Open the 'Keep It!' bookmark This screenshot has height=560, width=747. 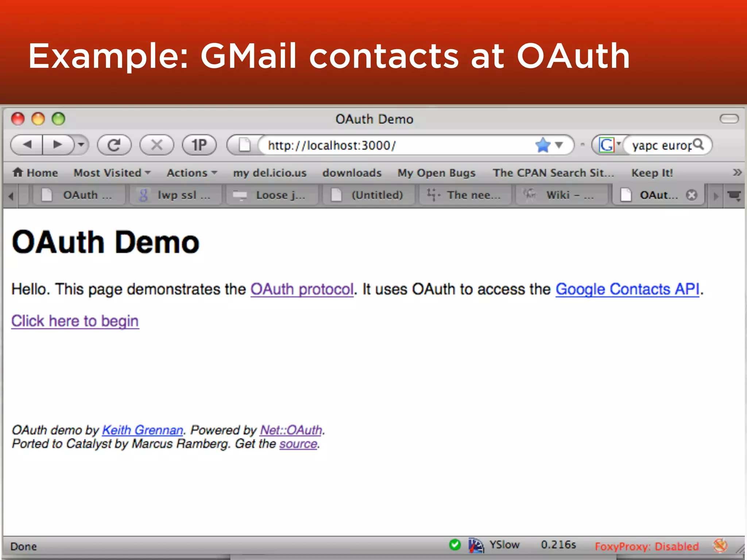click(x=652, y=172)
